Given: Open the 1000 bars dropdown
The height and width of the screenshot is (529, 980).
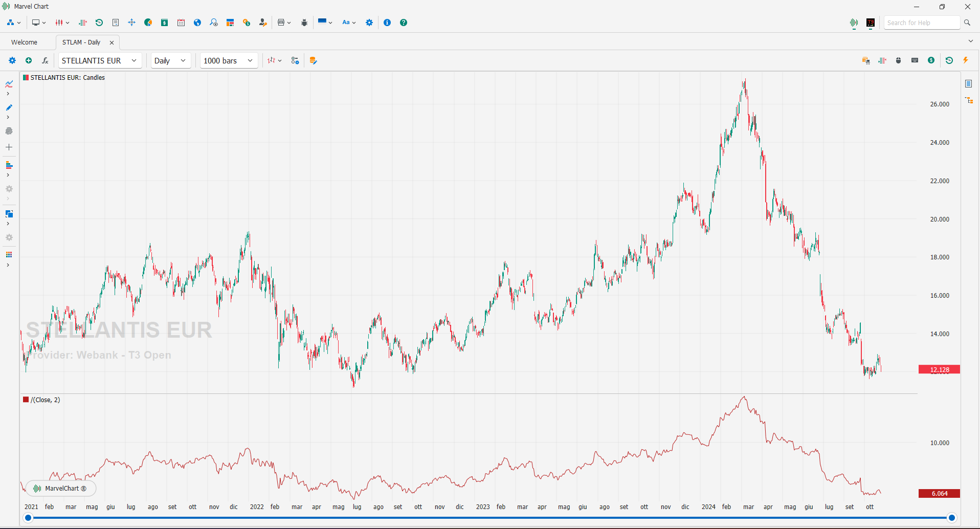Looking at the screenshot, I should click(229, 60).
